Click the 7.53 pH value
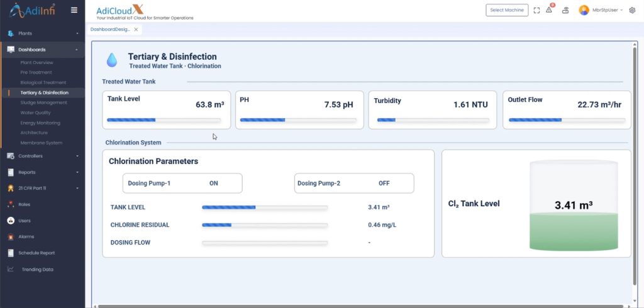 (339, 105)
